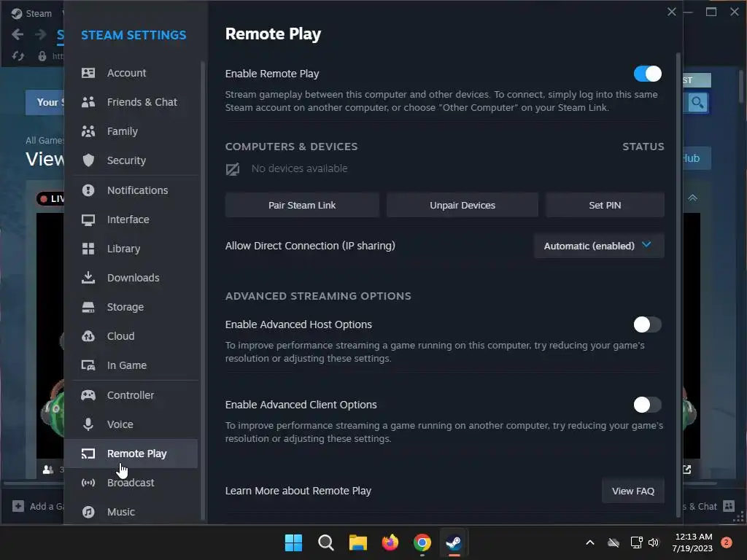Switch to Friends & Chat settings
The image size is (747, 560).
pyautogui.click(x=131, y=102)
